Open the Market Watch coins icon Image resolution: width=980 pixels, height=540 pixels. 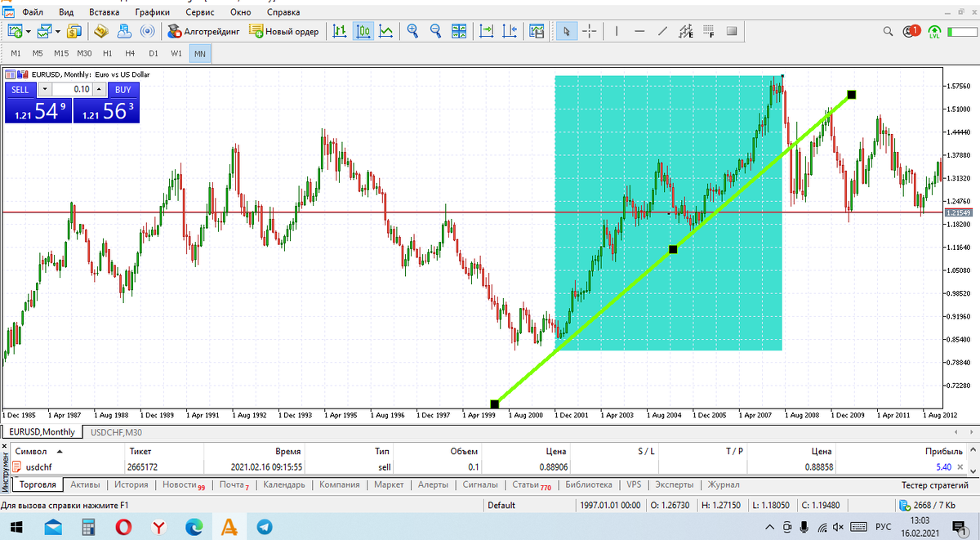(x=74, y=31)
